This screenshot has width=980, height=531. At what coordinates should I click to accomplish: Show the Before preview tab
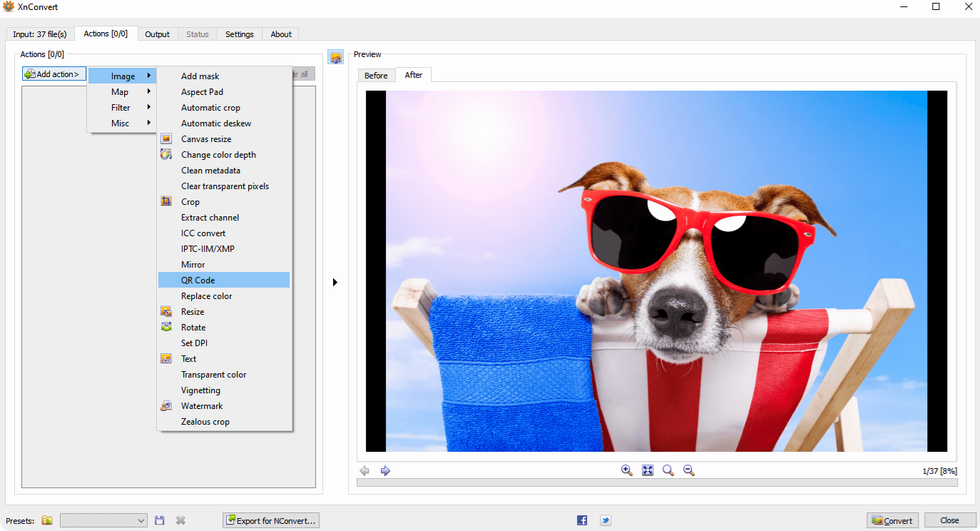click(x=376, y=76)
